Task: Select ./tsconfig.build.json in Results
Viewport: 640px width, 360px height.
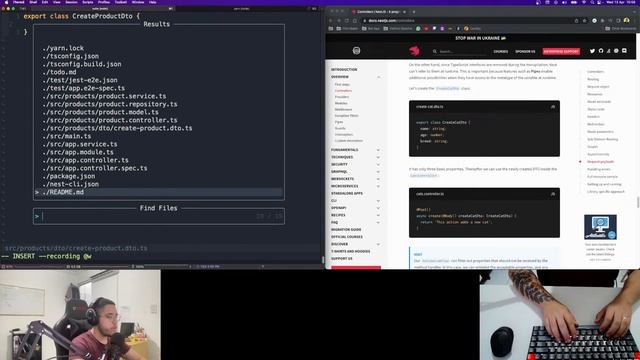Action: point(82,64)
